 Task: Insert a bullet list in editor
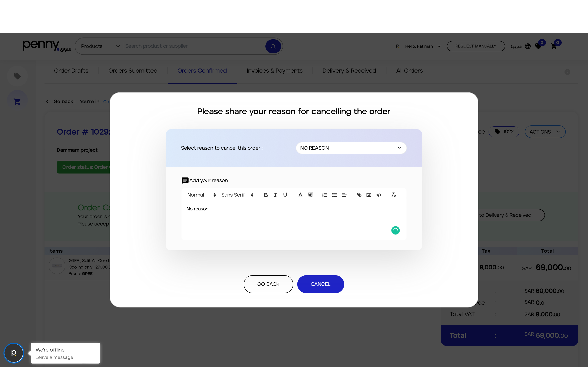coord(335,195)
